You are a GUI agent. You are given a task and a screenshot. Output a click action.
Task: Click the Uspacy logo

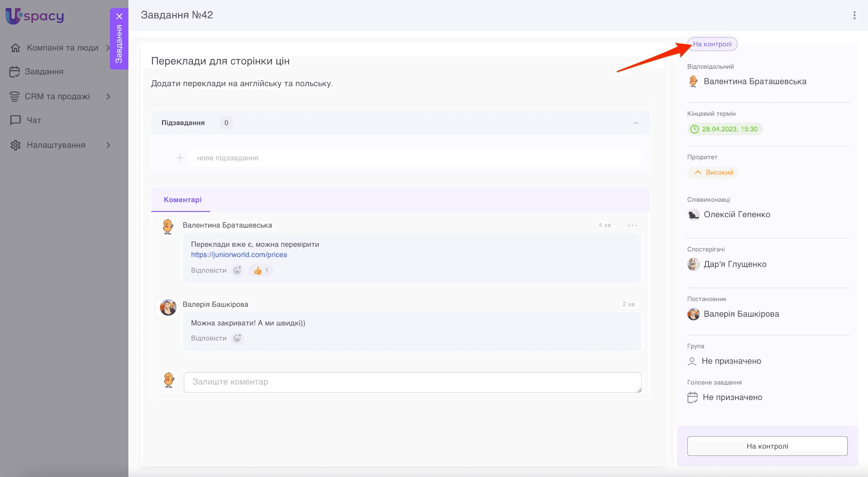coord(35,16)
